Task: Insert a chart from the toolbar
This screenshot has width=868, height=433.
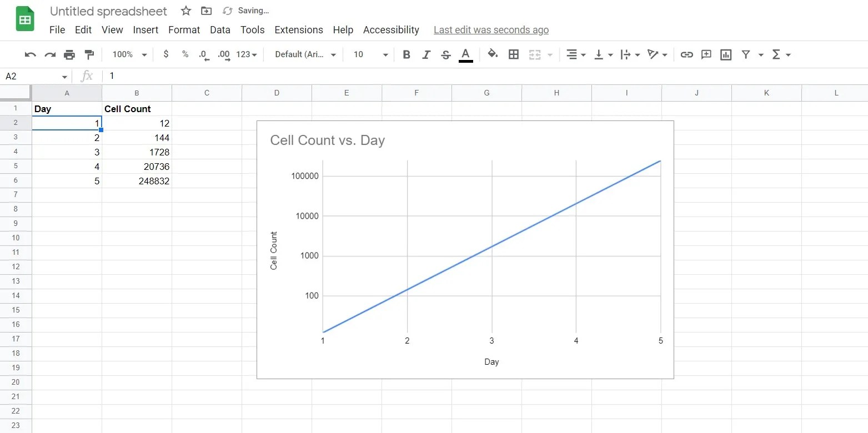Action: click(x=726, y=54)
